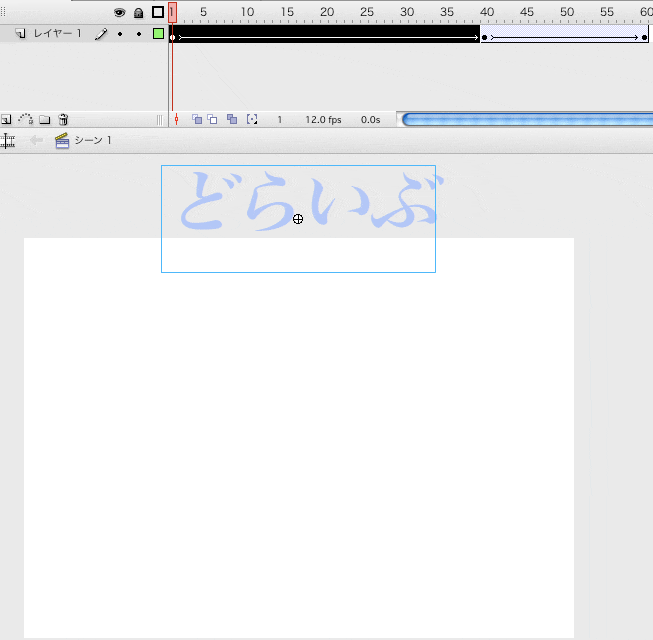653x640 pixels.
Task: Click the show all layers as outlines square
Action: [158, 12]
